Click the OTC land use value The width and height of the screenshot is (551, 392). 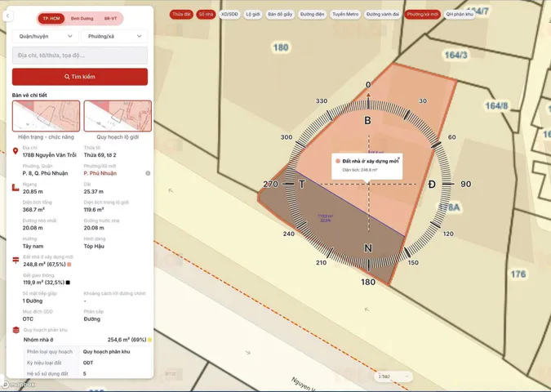click(28, 319)
